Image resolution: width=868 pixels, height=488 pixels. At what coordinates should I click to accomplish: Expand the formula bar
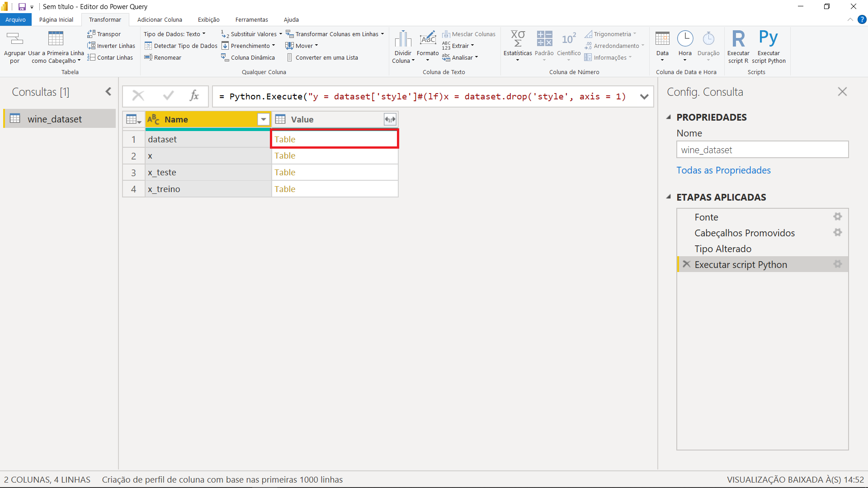[644, 96]
